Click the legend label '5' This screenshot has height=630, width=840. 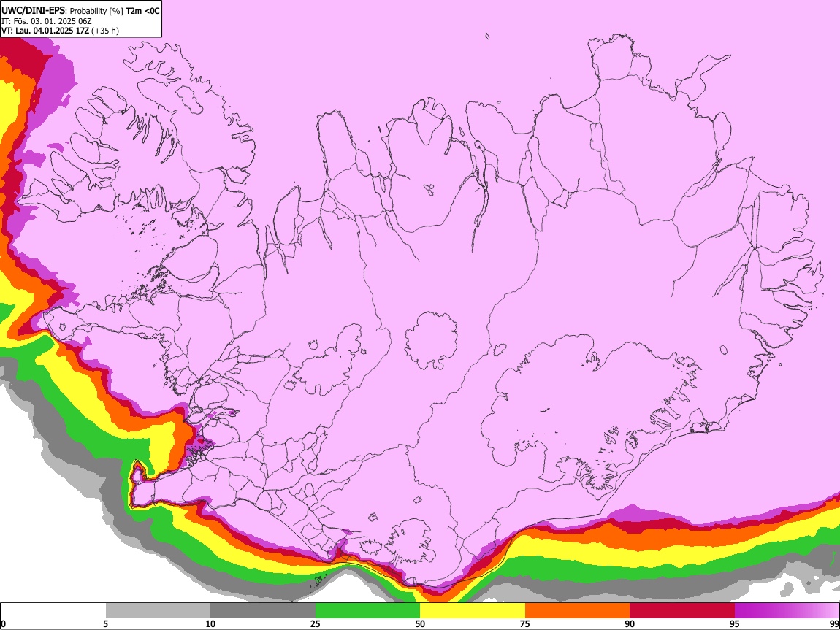[x=105, y=623]
